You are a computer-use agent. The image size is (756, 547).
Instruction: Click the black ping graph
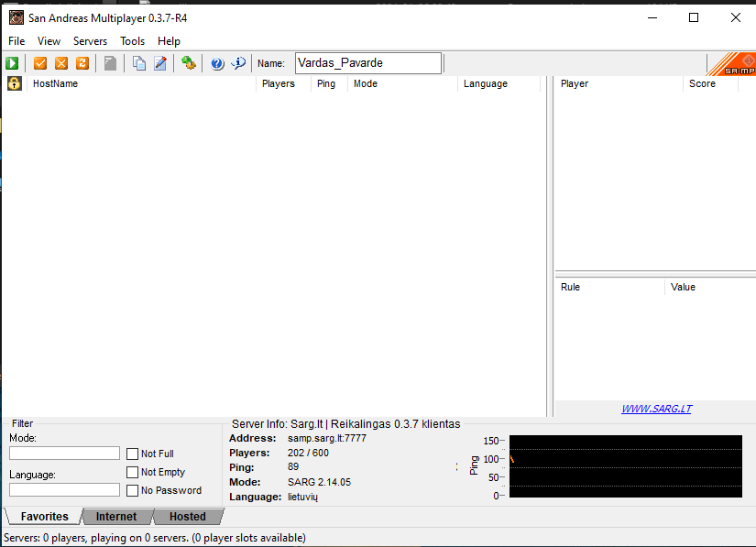[626, 466]
